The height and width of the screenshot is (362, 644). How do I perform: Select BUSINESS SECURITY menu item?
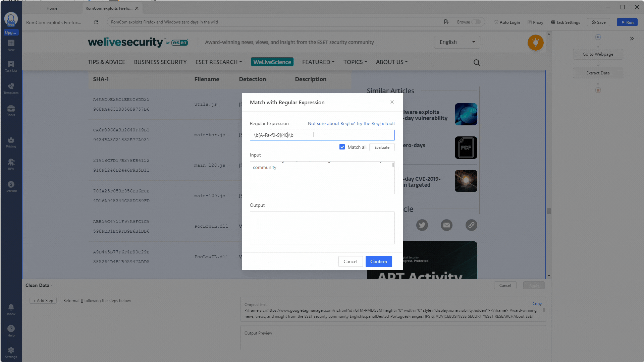click(160, 61)
